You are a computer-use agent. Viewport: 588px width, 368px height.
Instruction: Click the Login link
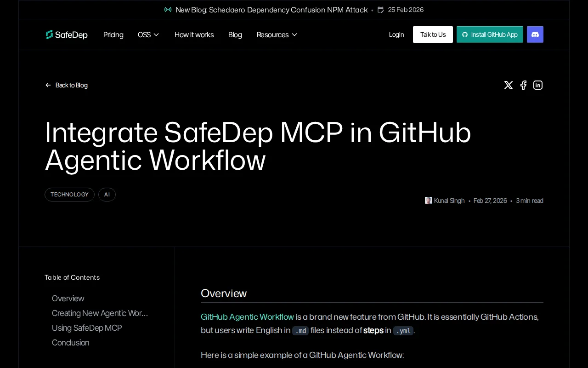coord(396,34)
